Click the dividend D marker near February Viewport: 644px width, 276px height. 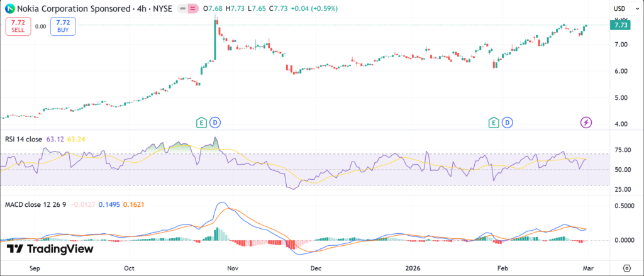tap(508, 122)
